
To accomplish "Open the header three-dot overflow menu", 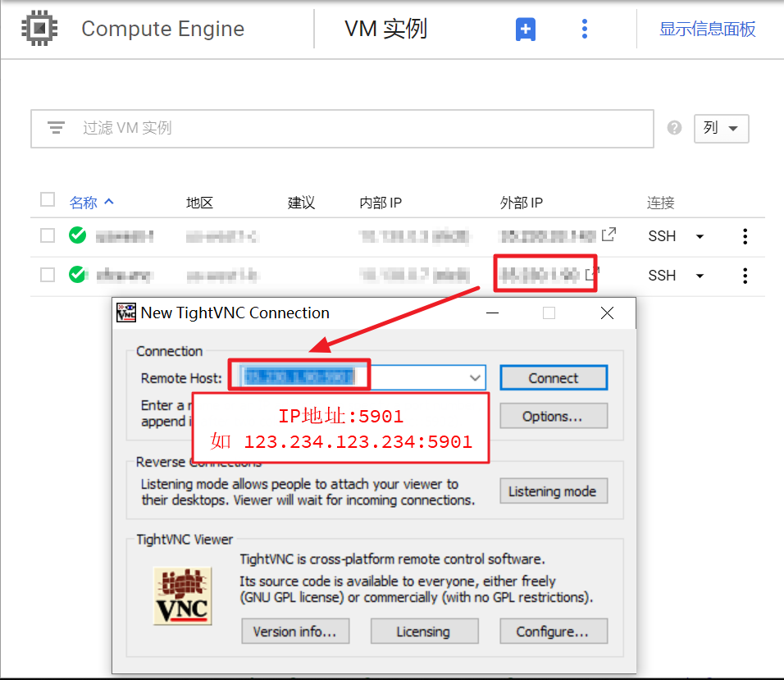I will (x=584, y=30).
